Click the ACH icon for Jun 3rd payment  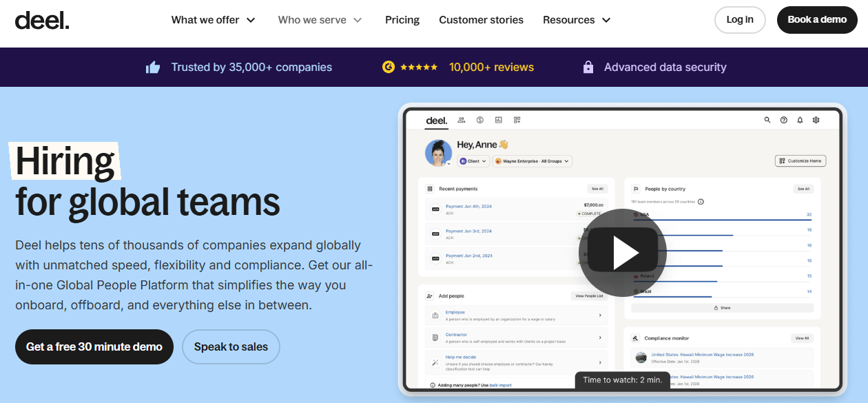(435, 234)
